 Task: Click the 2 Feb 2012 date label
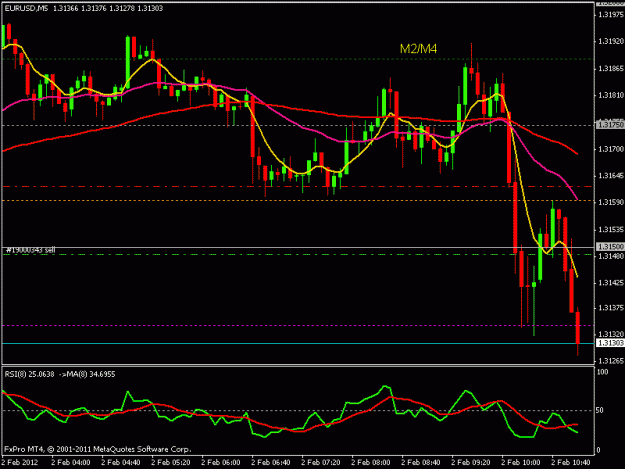tap(20, 462)
